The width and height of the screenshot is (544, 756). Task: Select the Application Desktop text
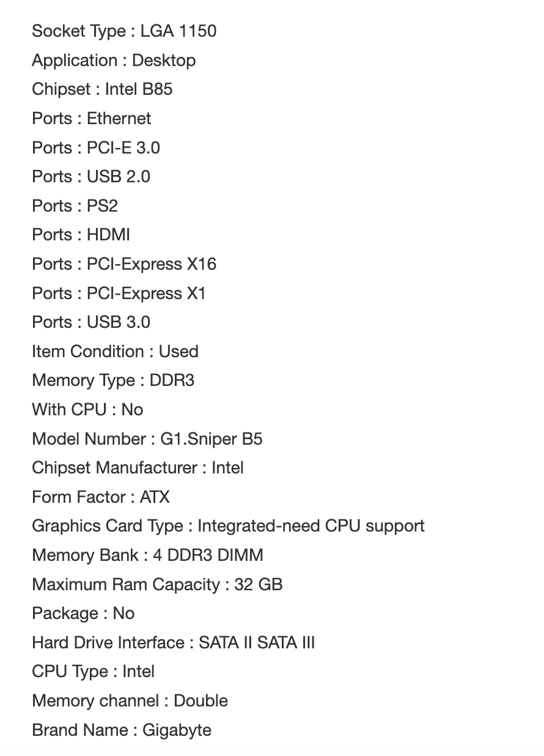[x=114, y=61]
